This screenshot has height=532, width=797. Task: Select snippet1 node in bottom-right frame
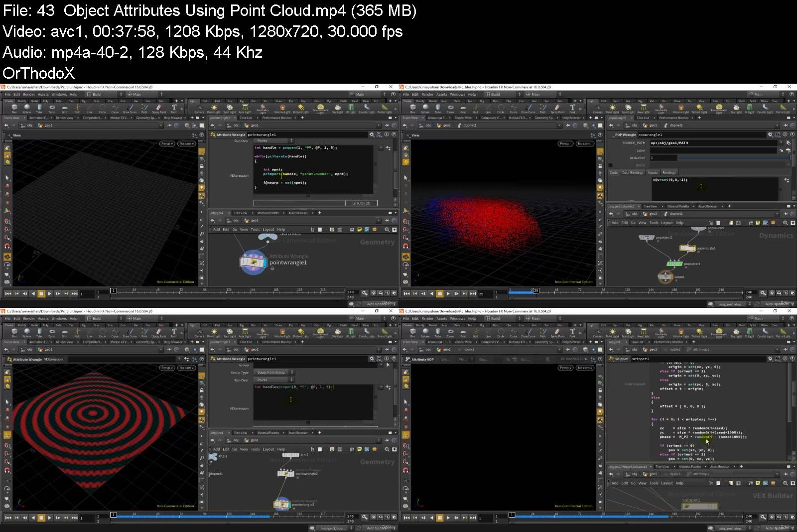click(x=699, y=506)
